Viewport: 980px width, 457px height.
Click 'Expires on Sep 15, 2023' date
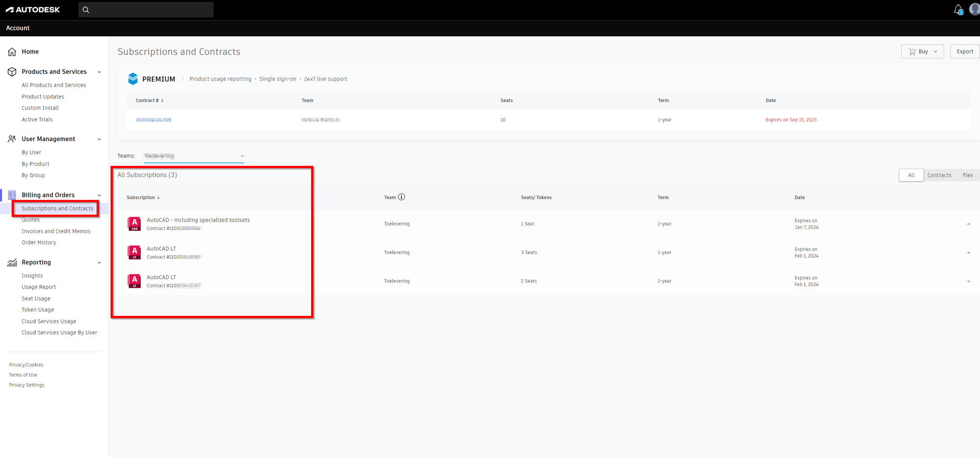coord(791,120)
